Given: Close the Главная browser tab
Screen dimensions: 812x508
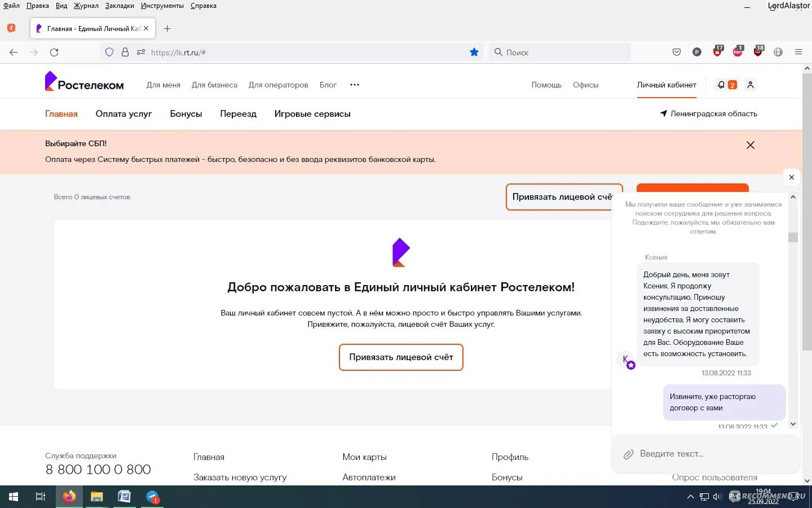Looking at the screenshot, I should (x=146, y=28).
